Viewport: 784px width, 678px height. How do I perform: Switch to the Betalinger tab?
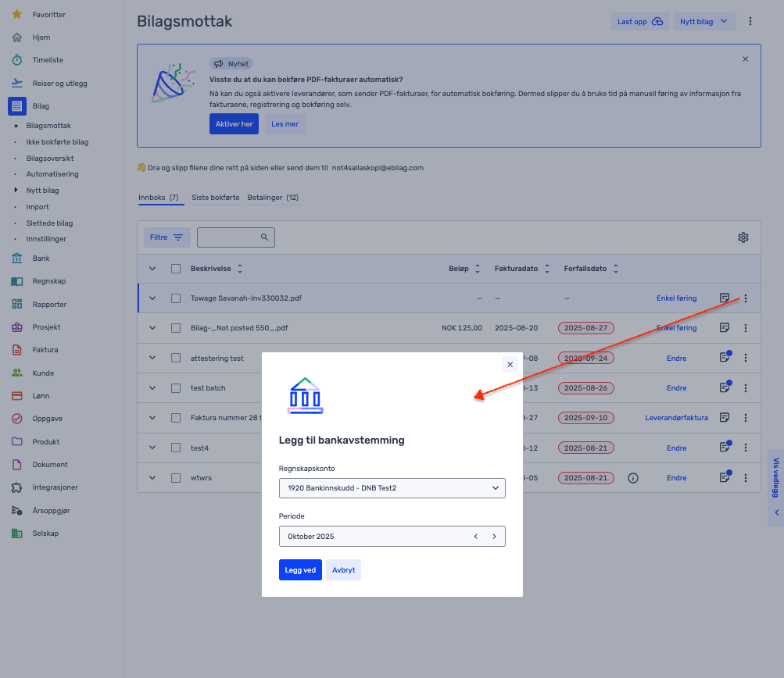273,198
